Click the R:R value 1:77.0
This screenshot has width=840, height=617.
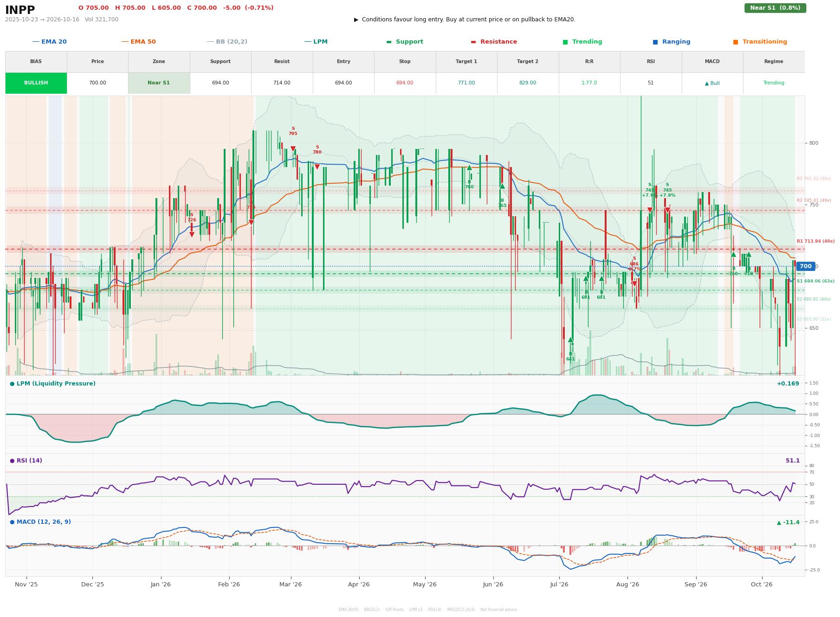(x=589, y=83)
